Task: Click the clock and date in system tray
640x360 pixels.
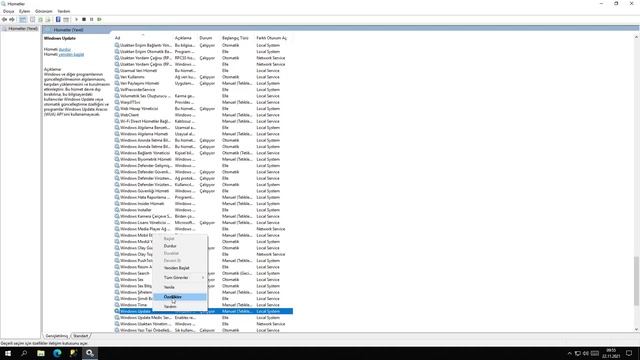Action: click(x=611, y=353)
